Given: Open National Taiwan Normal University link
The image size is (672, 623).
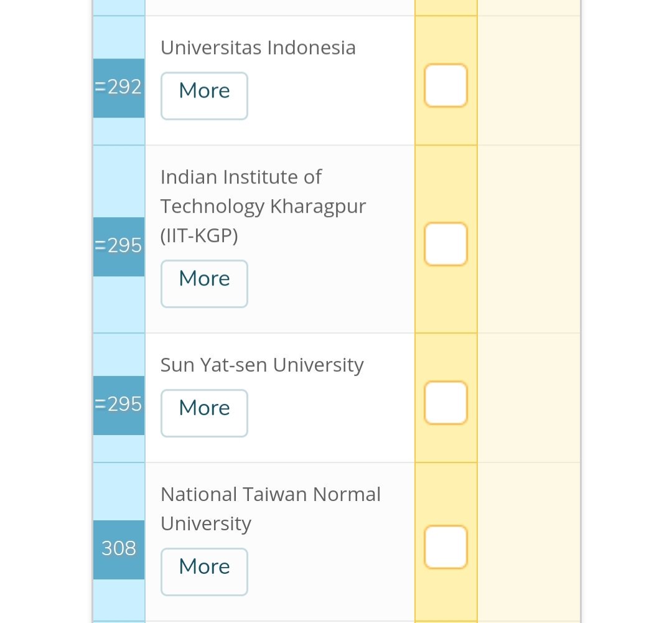Looking at the screenshot, I should tap(271, 509).
